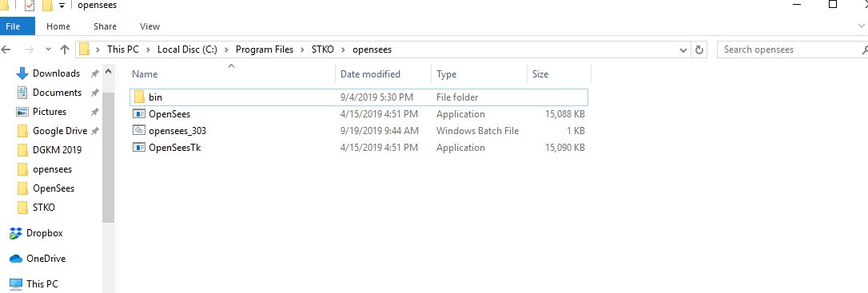Click the Google Drive folder icon
This screenshot has width=868, height=293.
[22, 131]
